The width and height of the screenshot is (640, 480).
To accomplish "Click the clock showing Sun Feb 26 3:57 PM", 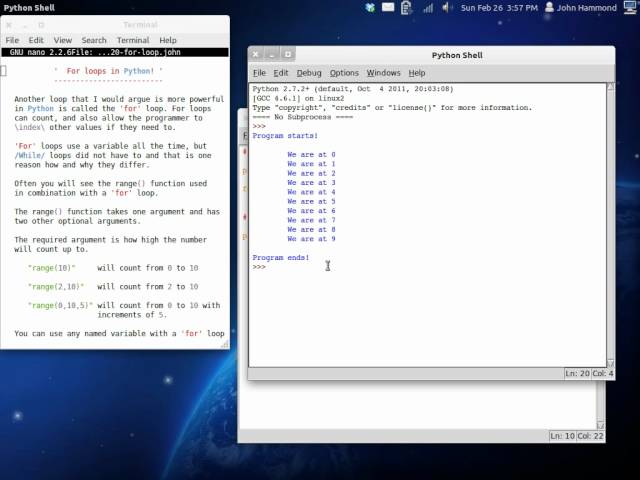I will [499, 7].
